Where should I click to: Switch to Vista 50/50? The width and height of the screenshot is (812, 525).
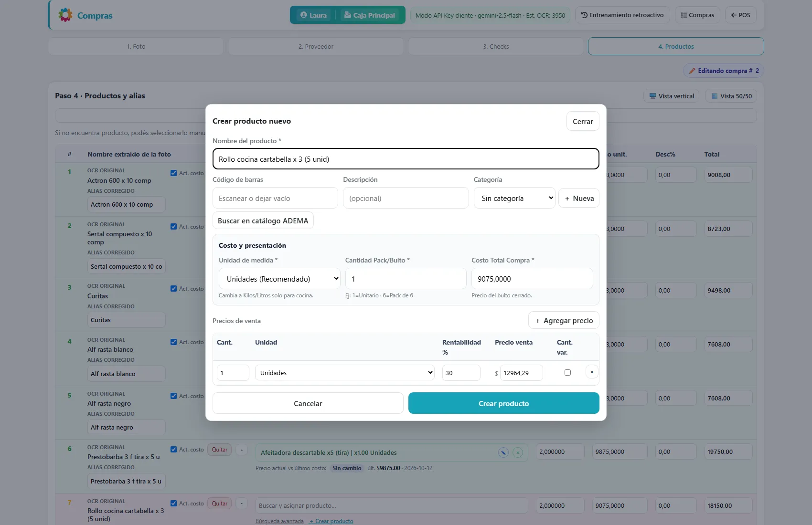point(731,96)
